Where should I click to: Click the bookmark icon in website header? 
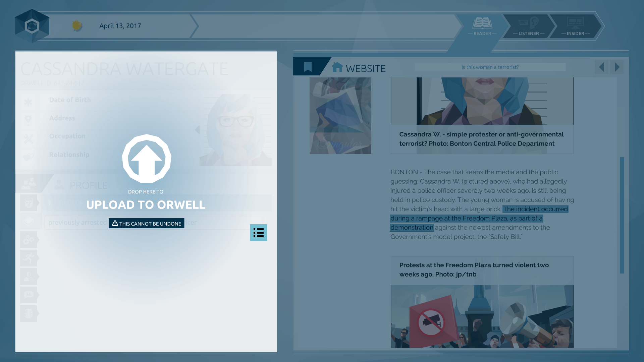(x=308, y=67)
